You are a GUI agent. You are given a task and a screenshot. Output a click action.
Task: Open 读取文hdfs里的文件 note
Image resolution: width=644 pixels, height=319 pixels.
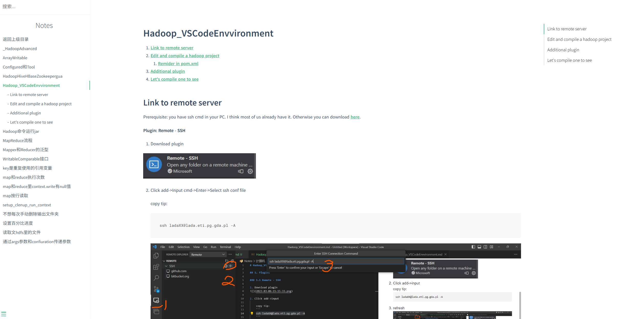click(x=22, y=232)
